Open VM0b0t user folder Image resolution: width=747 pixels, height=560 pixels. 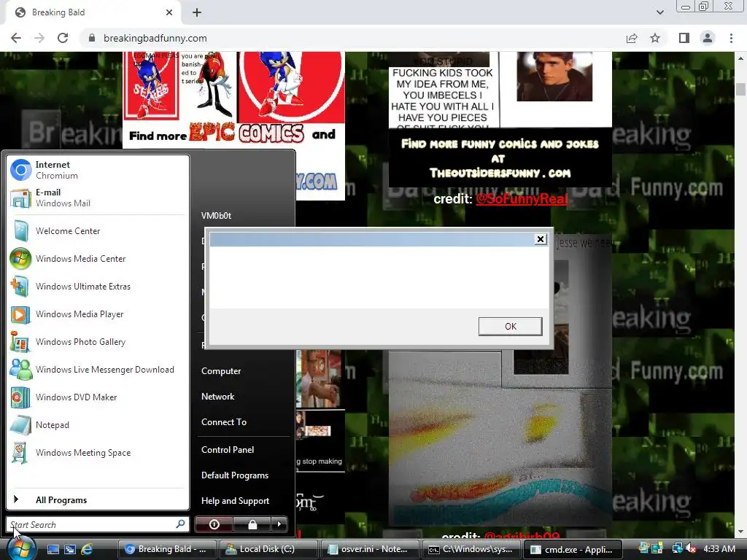(x=216, y=216)
